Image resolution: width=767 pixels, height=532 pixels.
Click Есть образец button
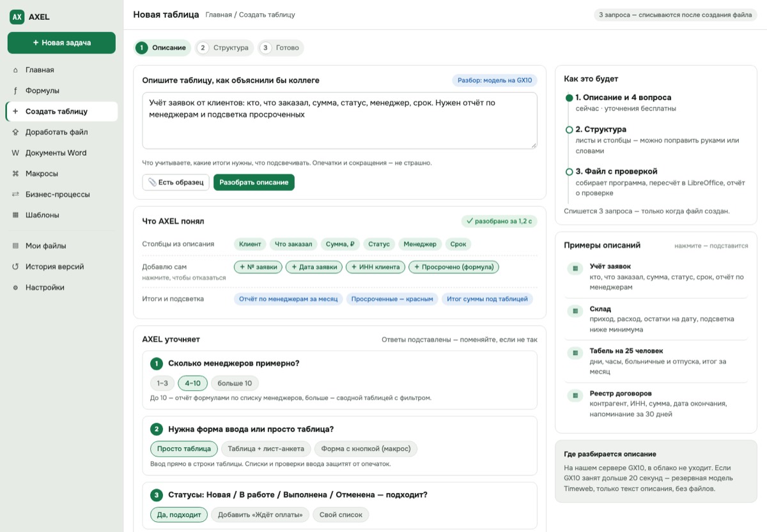click(x=176, y=182)
